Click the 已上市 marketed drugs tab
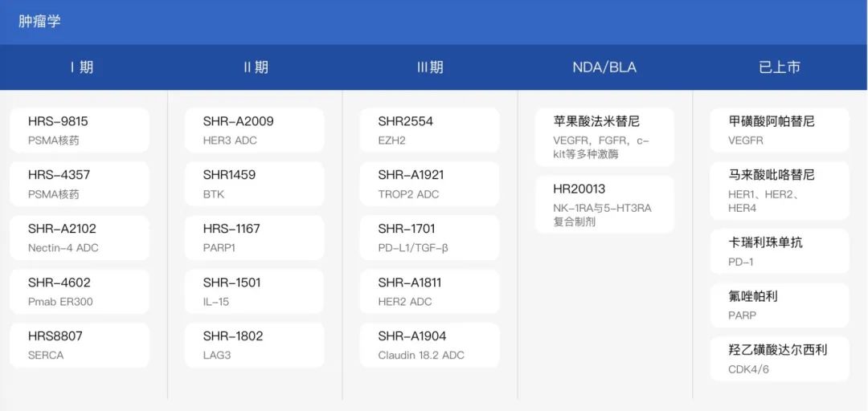The image size is (868, 411). [779, 67]
